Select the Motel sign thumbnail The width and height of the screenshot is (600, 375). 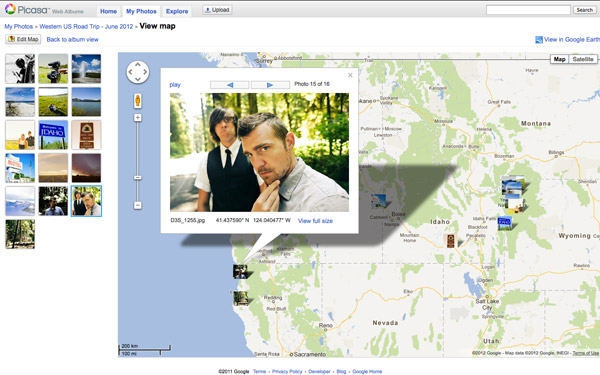[20, 168]
